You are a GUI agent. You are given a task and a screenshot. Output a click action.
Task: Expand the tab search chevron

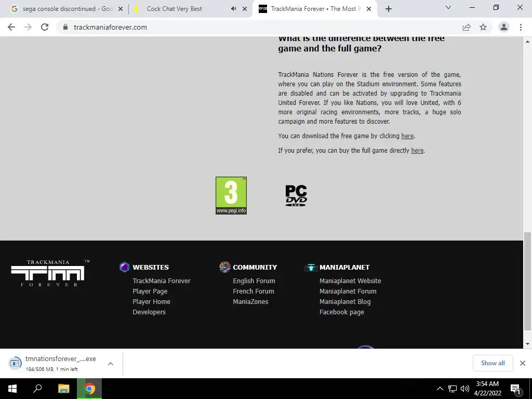pos(448,7)
